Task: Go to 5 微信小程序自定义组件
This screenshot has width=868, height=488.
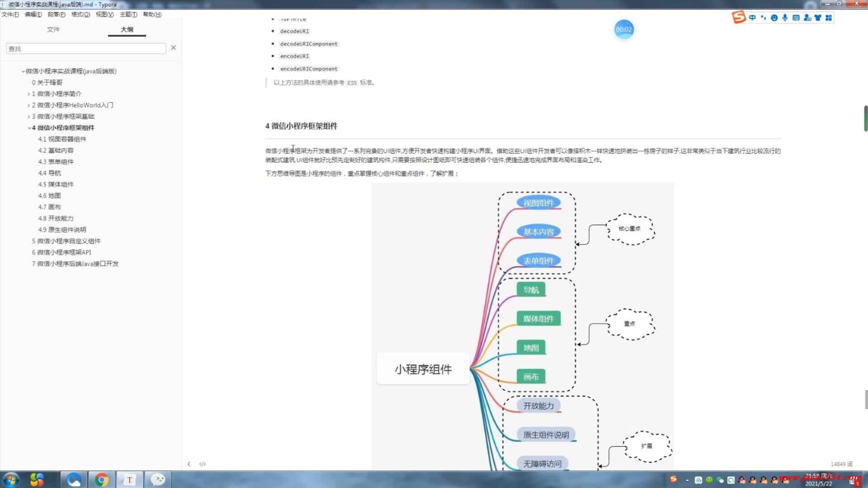Action: coord(66,241)
